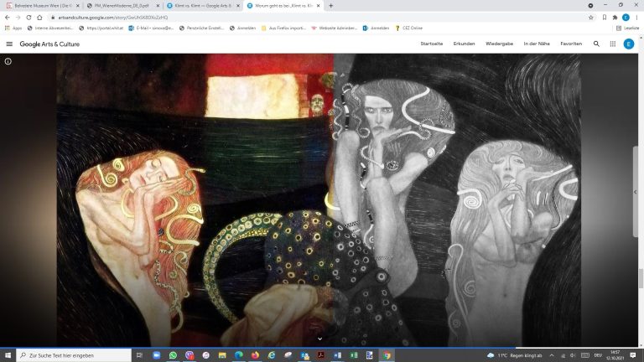The height and width of the screenshot is (362, 644).
Task: Open Task View on the taskbar
Action: click(139, 355)
